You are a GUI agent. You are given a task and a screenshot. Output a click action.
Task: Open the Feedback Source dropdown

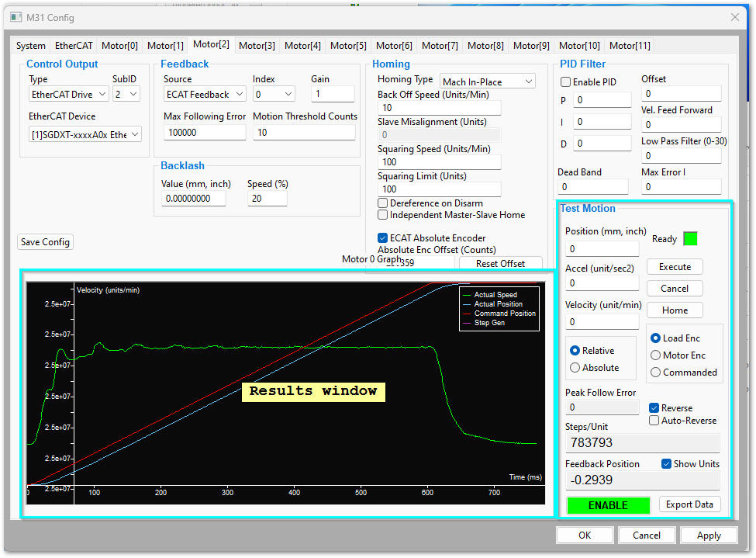[205, 94]
